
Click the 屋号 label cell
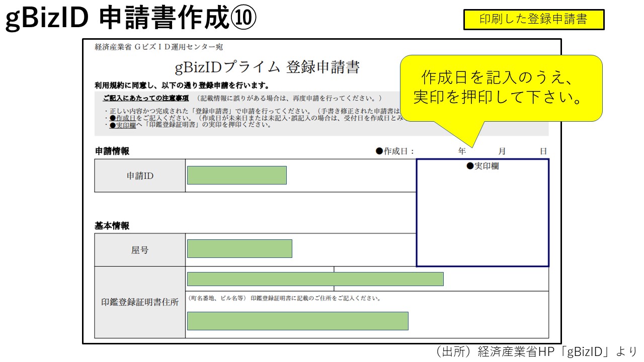(x=140, y=250)
